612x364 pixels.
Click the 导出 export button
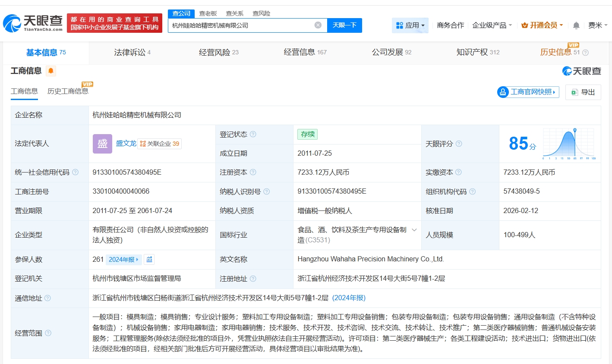pos(583,92)
